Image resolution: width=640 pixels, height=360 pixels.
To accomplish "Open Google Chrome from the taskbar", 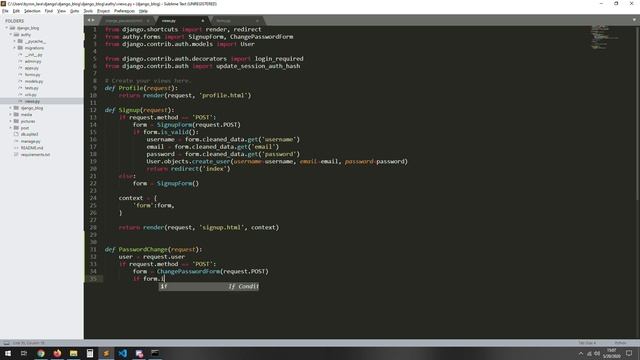I will (41, 353).
